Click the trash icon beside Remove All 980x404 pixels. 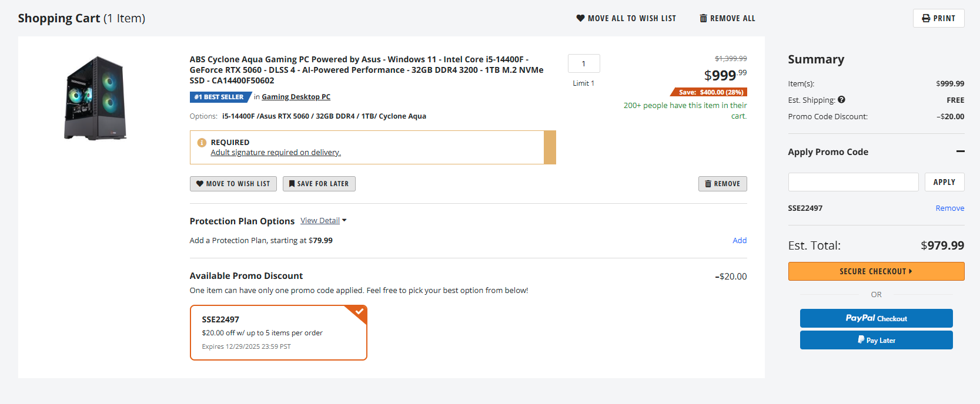click(703, 18)
